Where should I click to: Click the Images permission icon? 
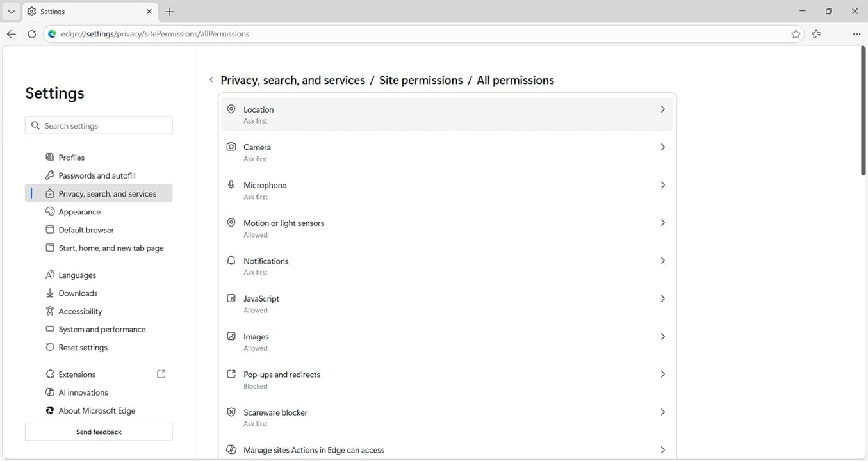click(231, 336)
